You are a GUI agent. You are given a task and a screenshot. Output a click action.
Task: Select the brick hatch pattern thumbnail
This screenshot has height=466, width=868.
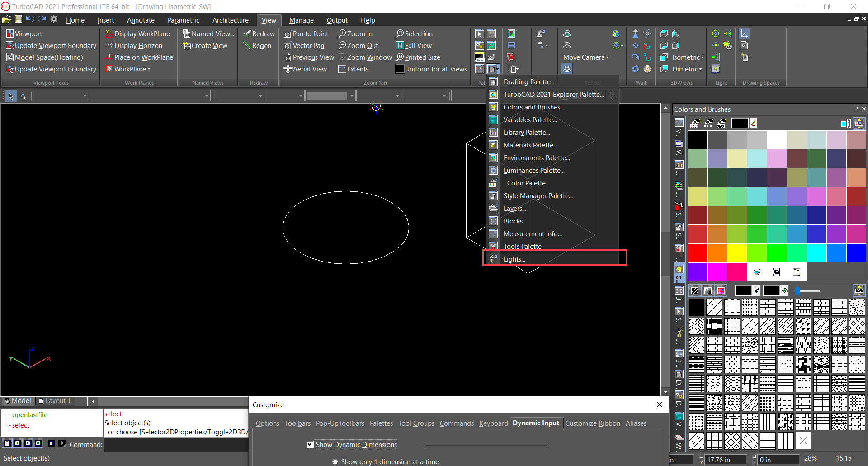tap(768, 308)
